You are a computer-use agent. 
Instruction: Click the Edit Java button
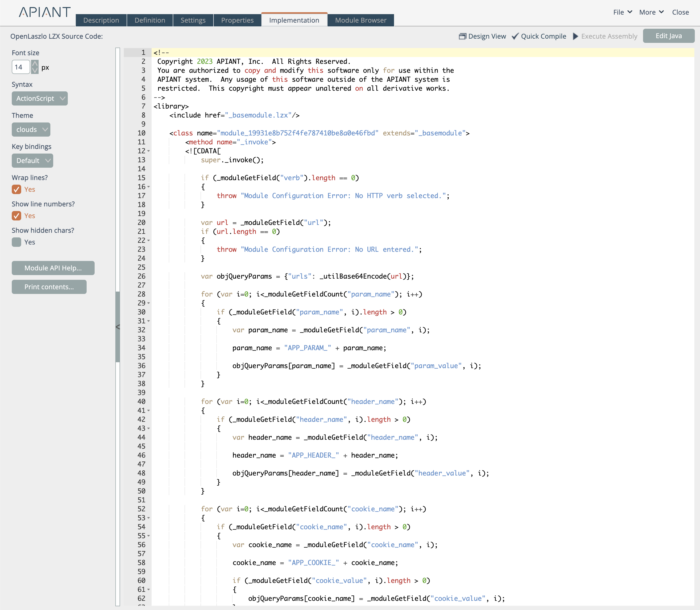coord(668,36)
